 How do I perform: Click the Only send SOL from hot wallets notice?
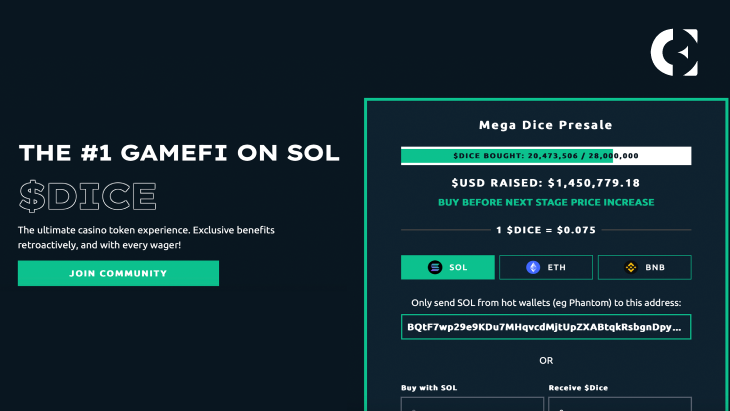click(x=546, y=303)
